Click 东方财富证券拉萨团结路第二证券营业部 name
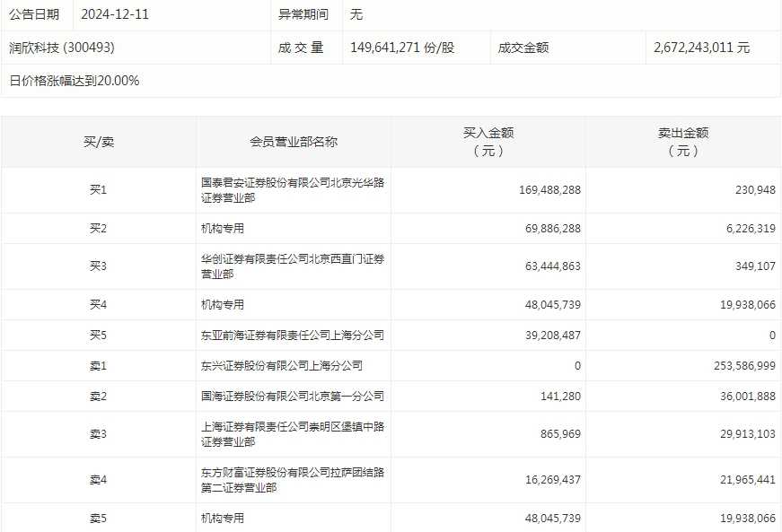The image size is (782, 532). coord(293,480)
